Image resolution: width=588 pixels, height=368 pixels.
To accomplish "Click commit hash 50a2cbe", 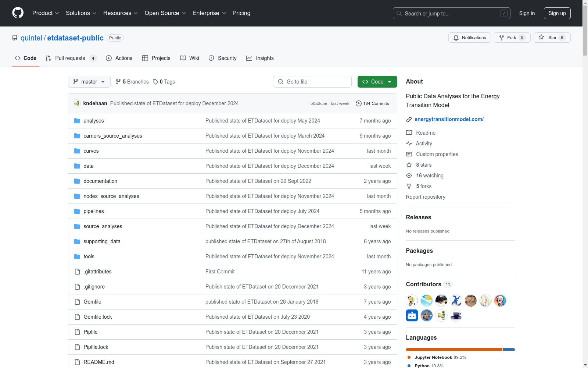I will pyautogui.click(x=319, y=103).
